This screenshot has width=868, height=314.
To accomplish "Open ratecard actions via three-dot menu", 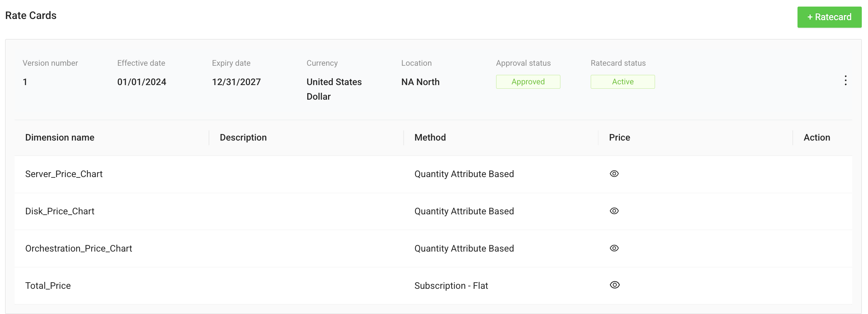I will pos(845,80).
